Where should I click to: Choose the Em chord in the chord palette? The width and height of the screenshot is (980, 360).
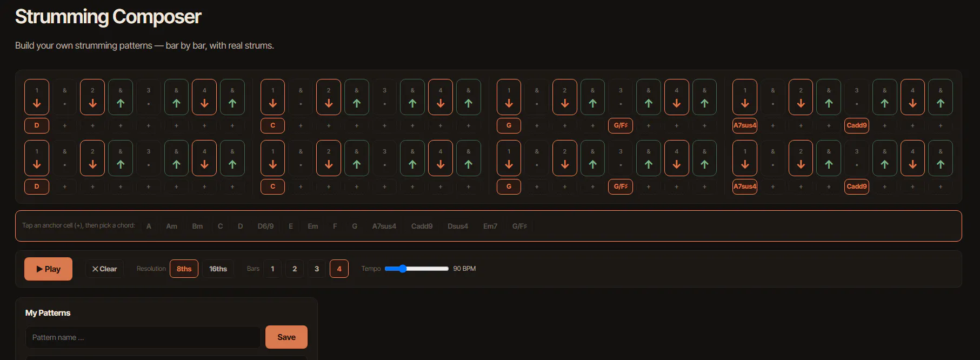coord(313,226)
